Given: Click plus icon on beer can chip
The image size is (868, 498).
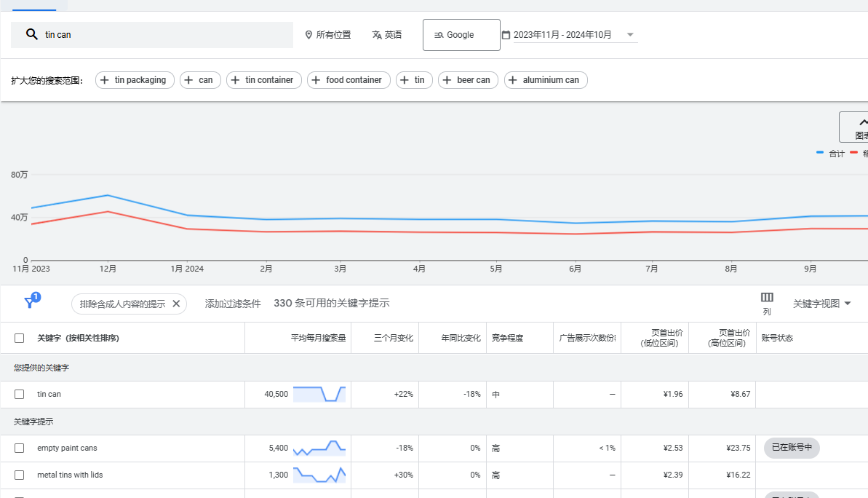Looking at the screenshot, I should 447,80.
